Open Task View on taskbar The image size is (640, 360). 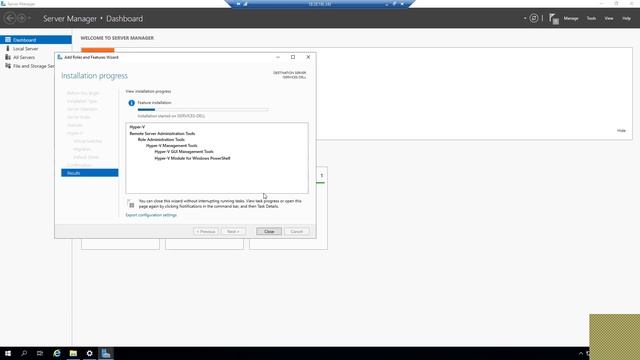click(x=40, y=353)
